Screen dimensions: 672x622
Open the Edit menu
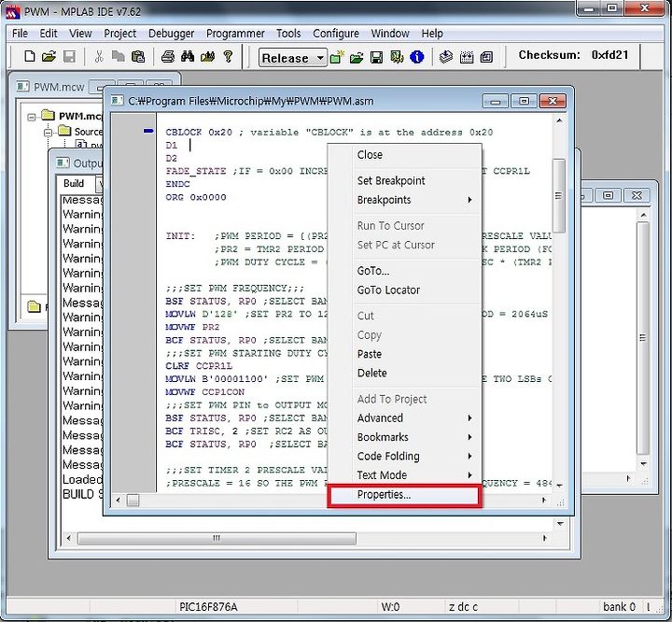(49, 34)
